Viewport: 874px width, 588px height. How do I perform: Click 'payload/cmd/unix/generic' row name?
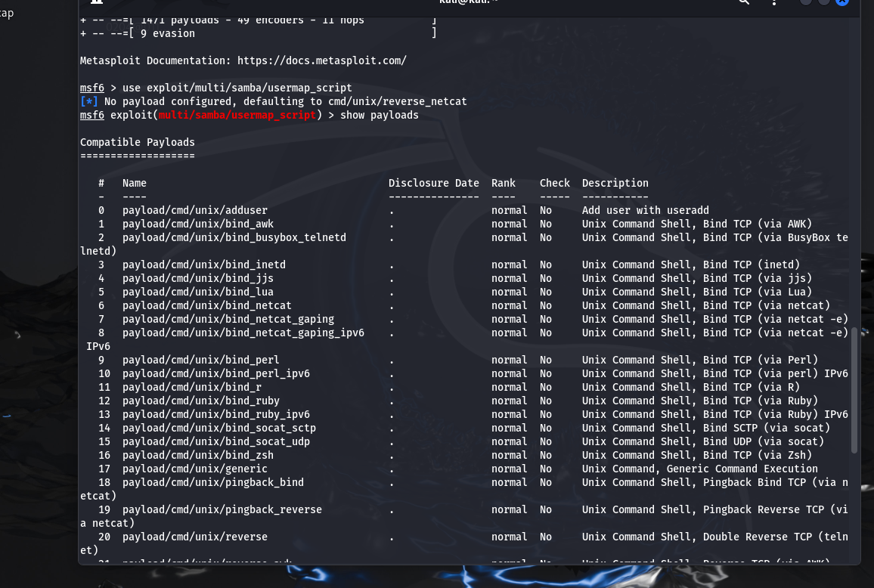[x=195, y=469]
